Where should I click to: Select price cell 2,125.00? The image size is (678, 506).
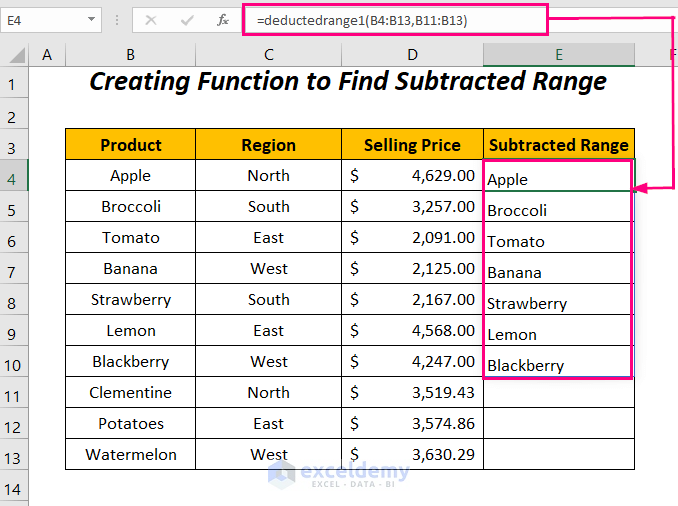(x=413, y=269)
